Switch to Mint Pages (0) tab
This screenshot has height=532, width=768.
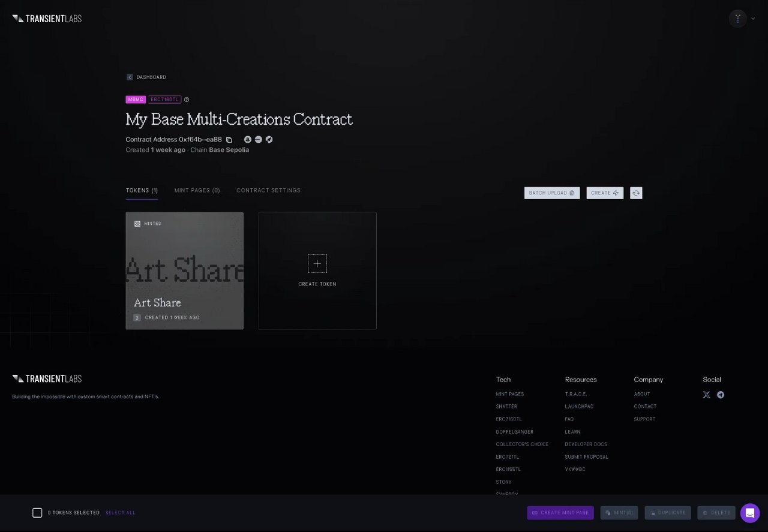197,191
